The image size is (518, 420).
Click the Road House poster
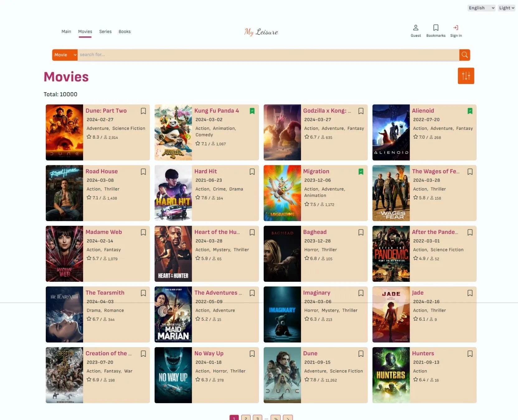point(64,193)
